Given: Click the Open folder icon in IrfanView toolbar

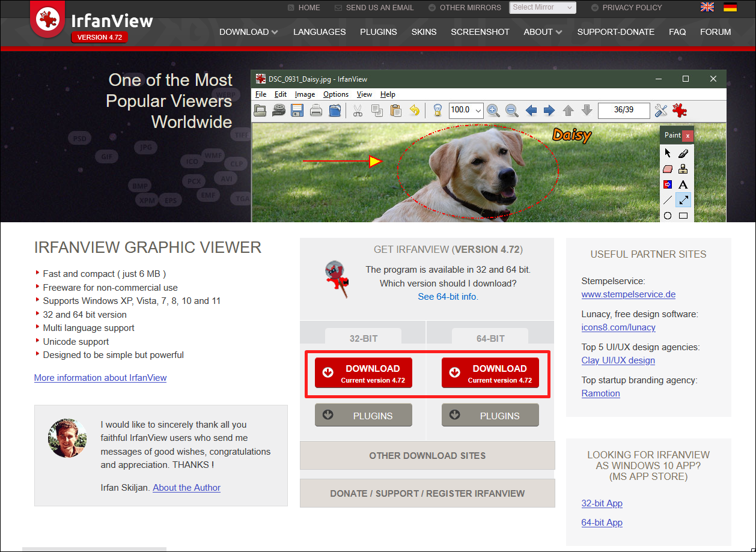Looking at the screenshot, I should pyautogui.click(x=260, y=111).
